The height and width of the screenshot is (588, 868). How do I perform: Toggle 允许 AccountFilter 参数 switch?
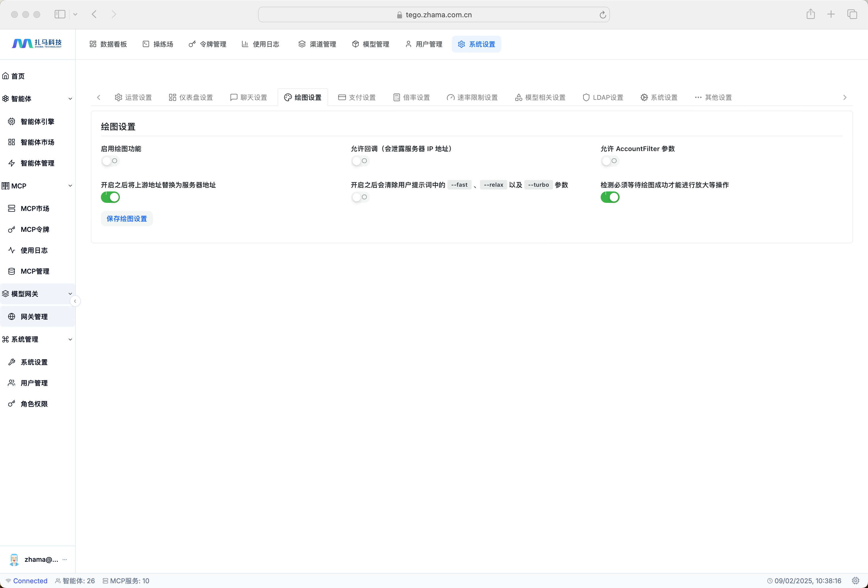[610, 161]
